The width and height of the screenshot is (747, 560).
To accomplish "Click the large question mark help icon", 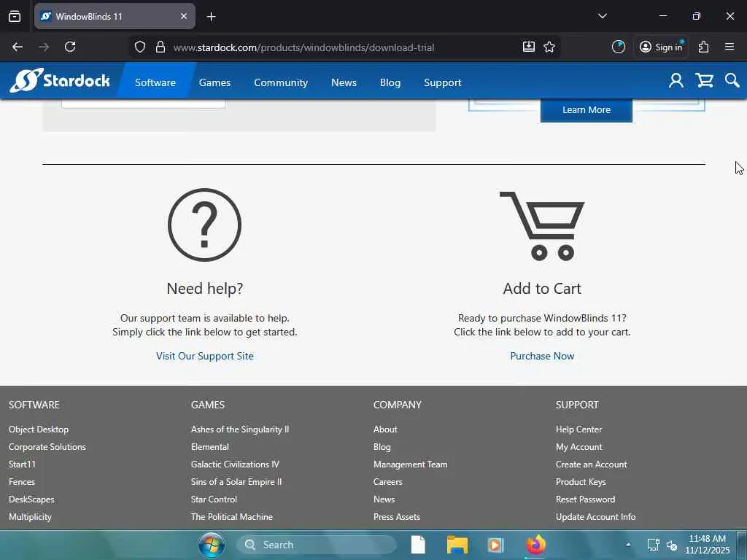I will (x=204, y=225).
